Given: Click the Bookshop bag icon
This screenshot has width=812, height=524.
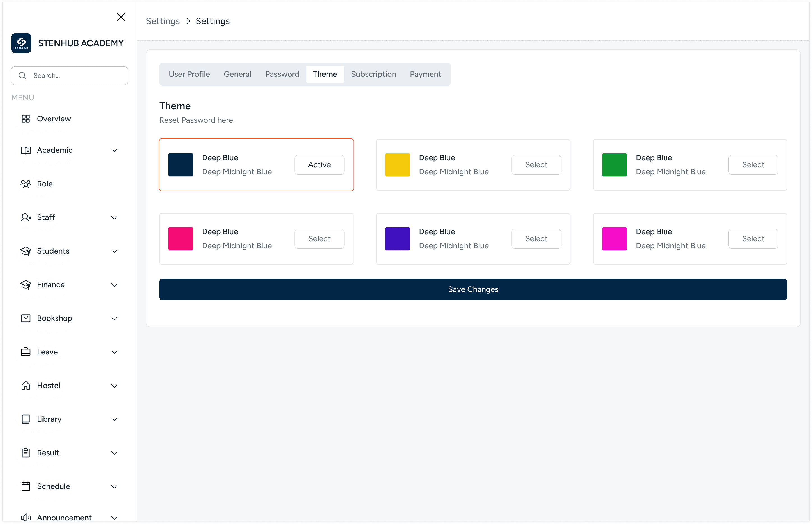Looking at the screenshot, I should tap(26, 318).
